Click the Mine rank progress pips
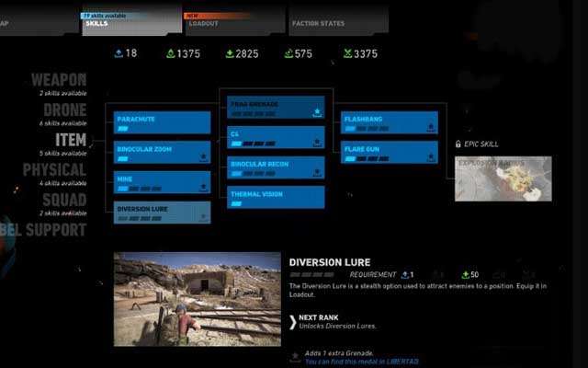The image size is (588, 368). [x=140, y=189]
